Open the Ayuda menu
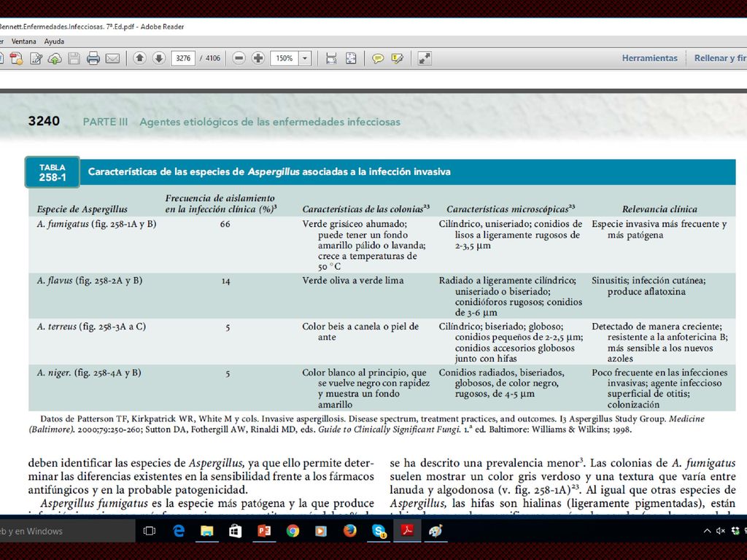 pyautogui.click(x=54, y=42)
